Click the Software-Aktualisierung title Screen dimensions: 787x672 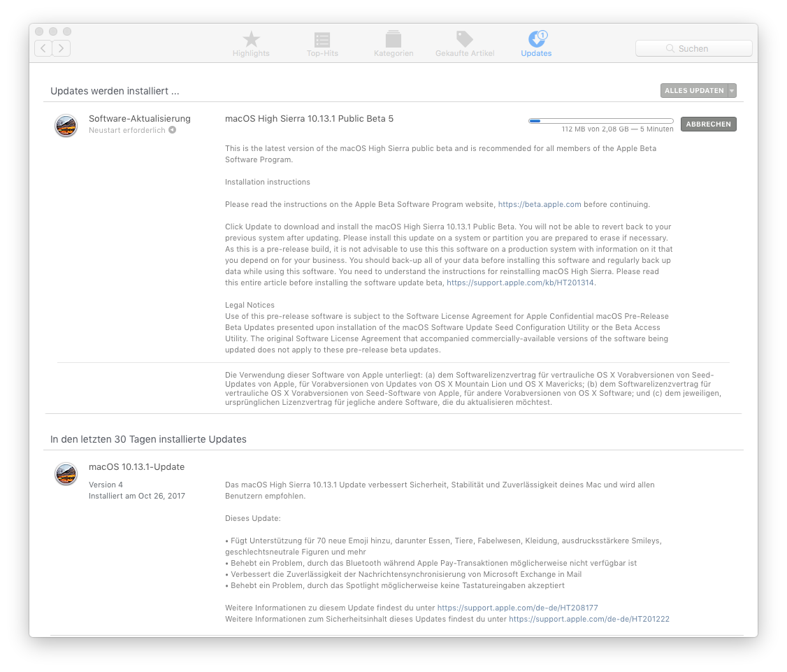tap(140, 119)
